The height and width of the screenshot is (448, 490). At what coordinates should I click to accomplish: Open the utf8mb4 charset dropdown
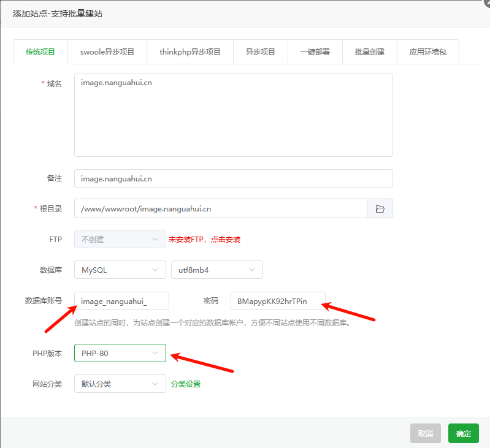click(x=216, y=270)
